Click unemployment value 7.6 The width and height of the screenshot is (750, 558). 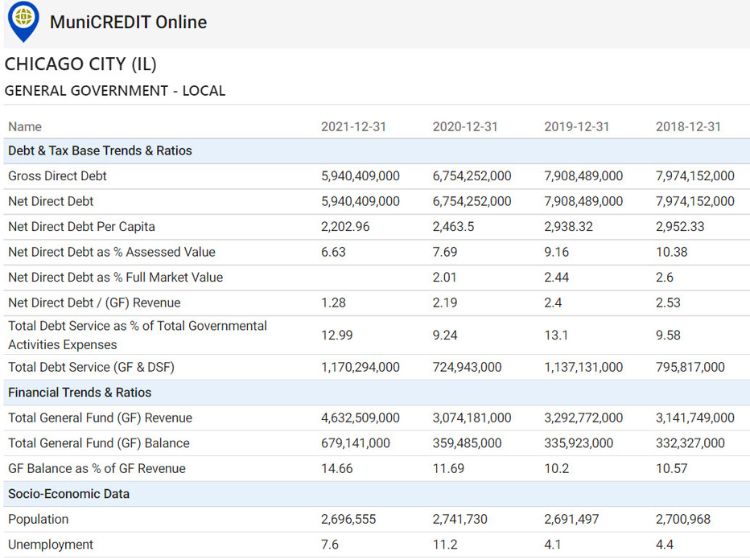point(330,545)
